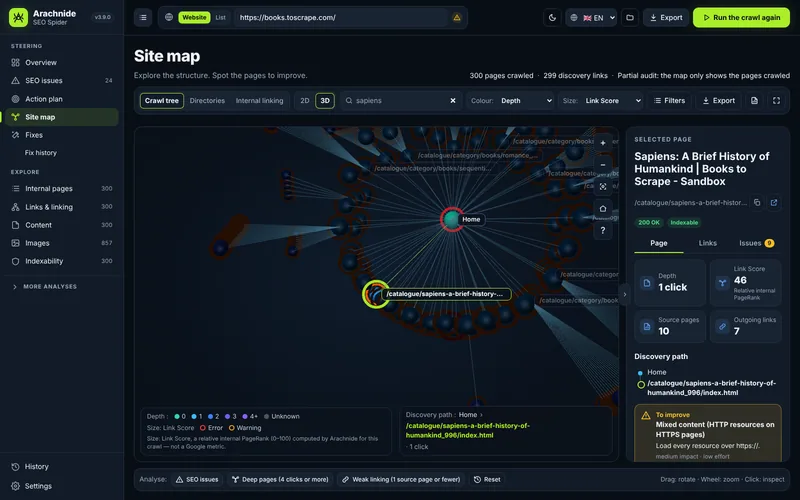This screenshot has height=500, width=800.
Task: Click the SEO issues triangle icon in sidebar
Action: click(x=15, y=81)
